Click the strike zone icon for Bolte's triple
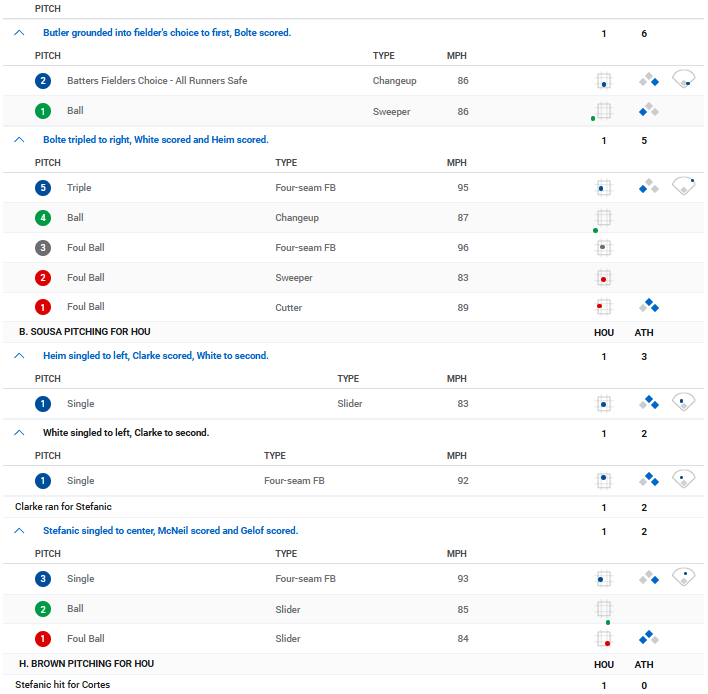The height and width of the screenshot is (694, 708). click(604, 188)
